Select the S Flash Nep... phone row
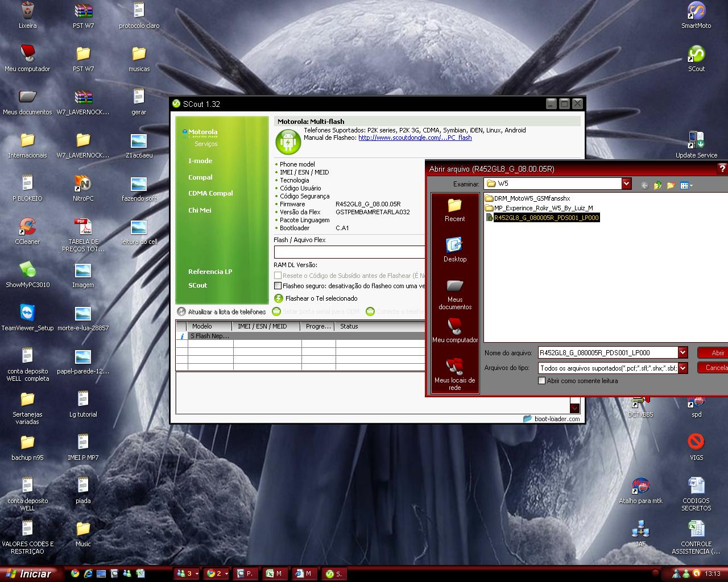The height and width of the screenshot is (582, 728). click(x=301, y=336)
